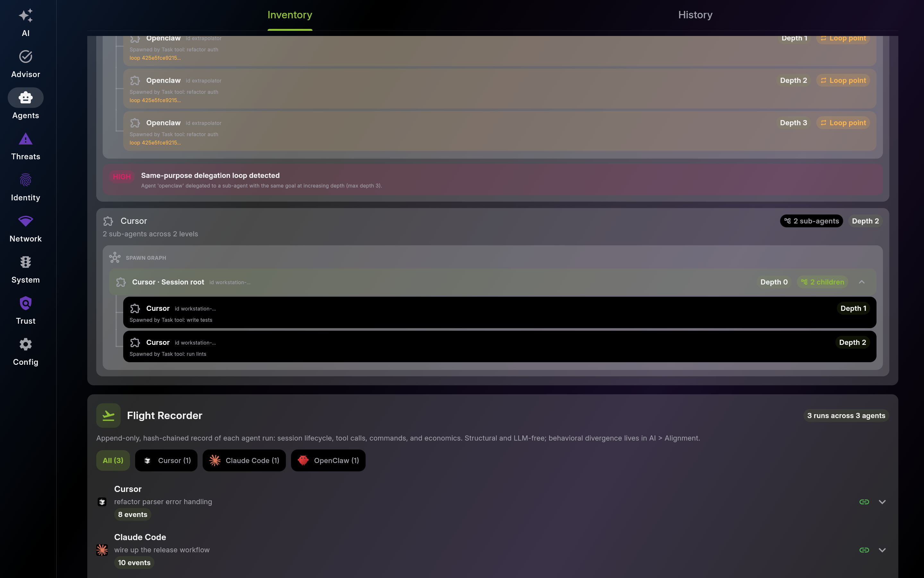Click the 3 runs across 3 agents badge
Screen dimensions: 924x578
click(x=846, y=416)
